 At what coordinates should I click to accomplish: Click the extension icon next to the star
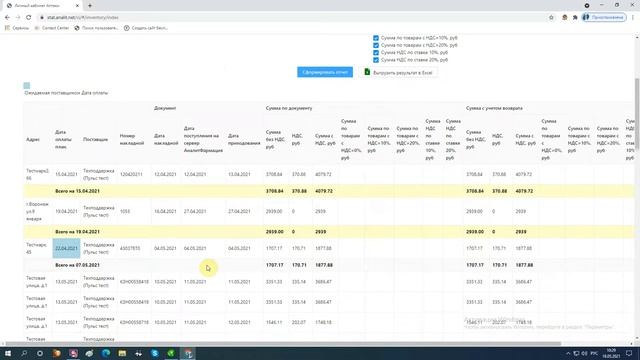pos(564,18)
